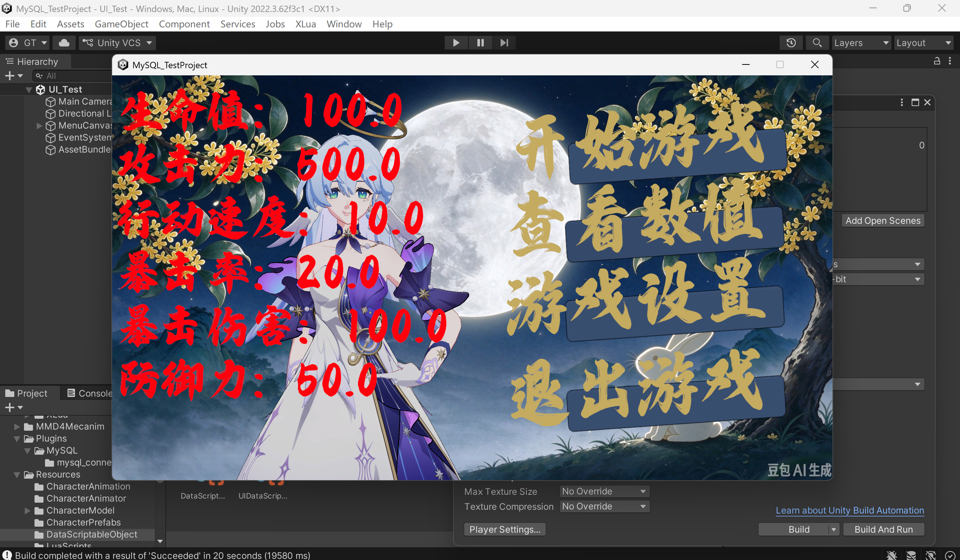Click the Build button
Viewport: 960px width, 560px height.
[x=793, y=530]
